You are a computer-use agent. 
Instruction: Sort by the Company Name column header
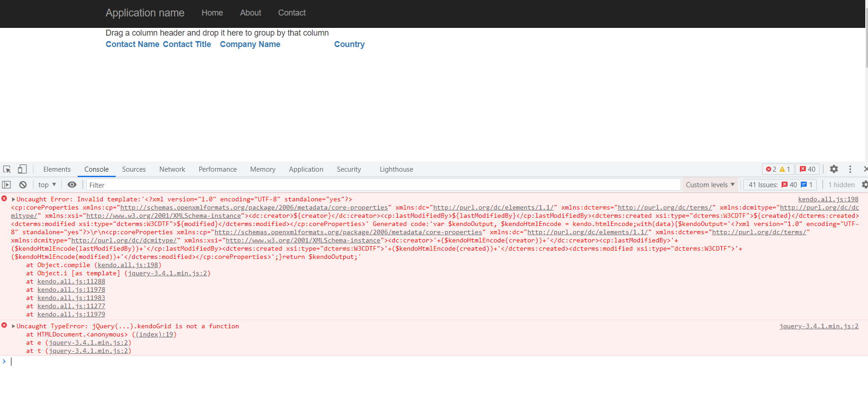point(250,44)
